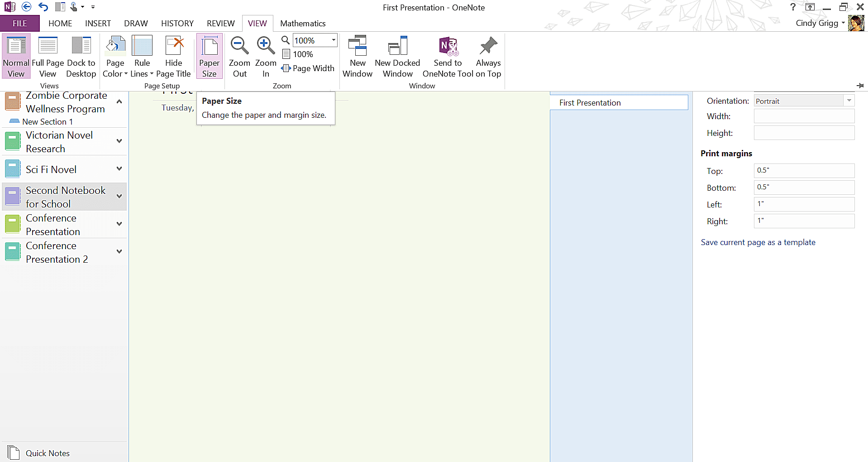Zoom In on the page

(x=266, y=56)
